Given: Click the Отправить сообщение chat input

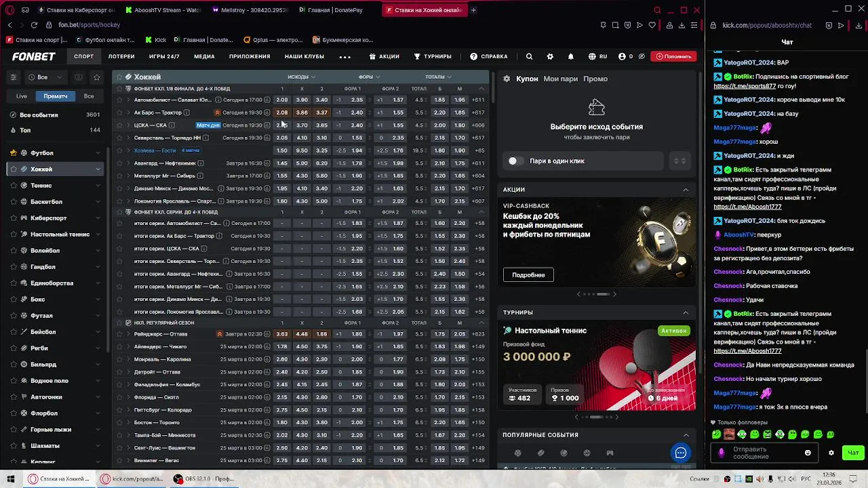Looking at the screenshot, I should [x=763, y=453].
